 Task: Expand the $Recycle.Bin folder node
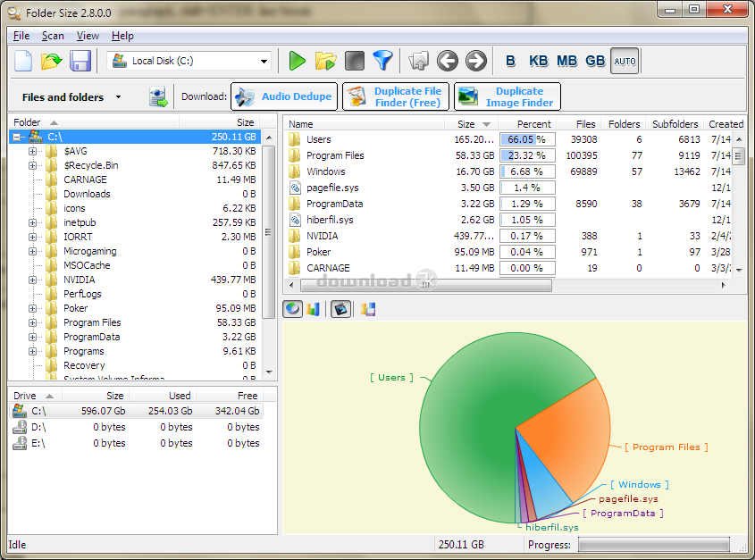(32, 165)
